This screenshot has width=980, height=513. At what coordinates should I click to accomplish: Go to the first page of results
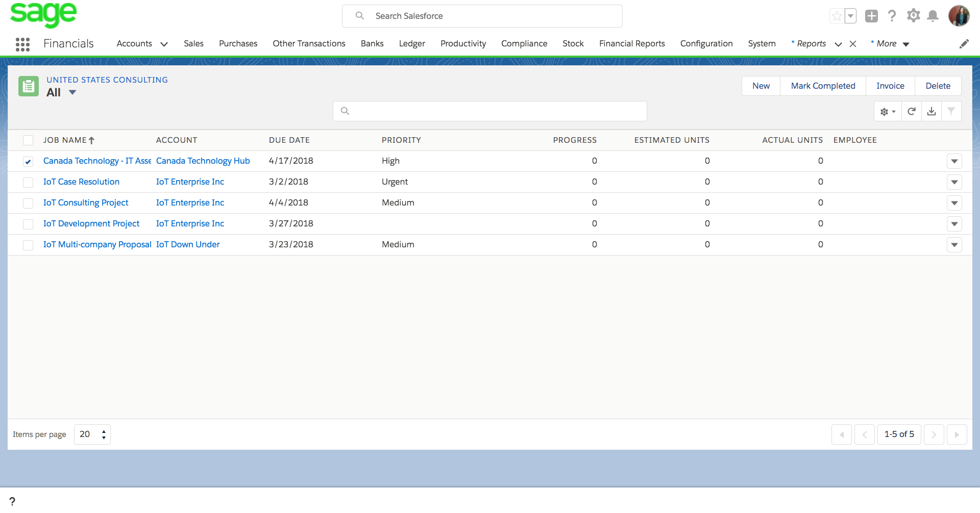coord(842,434)
